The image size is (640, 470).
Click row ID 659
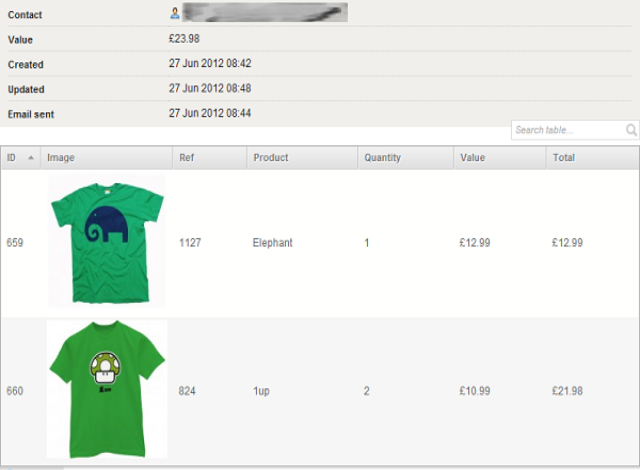point(15,243)
